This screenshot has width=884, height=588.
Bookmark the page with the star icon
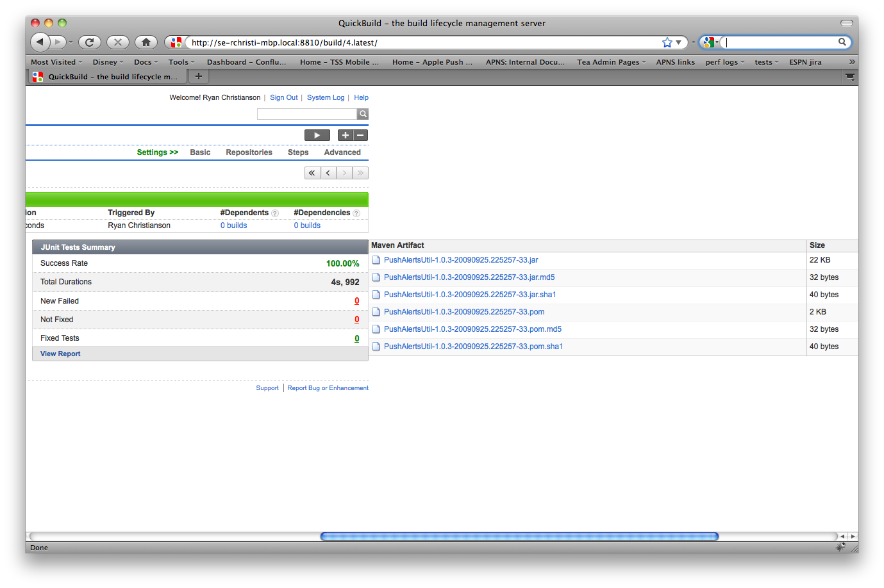coord(667,42)
